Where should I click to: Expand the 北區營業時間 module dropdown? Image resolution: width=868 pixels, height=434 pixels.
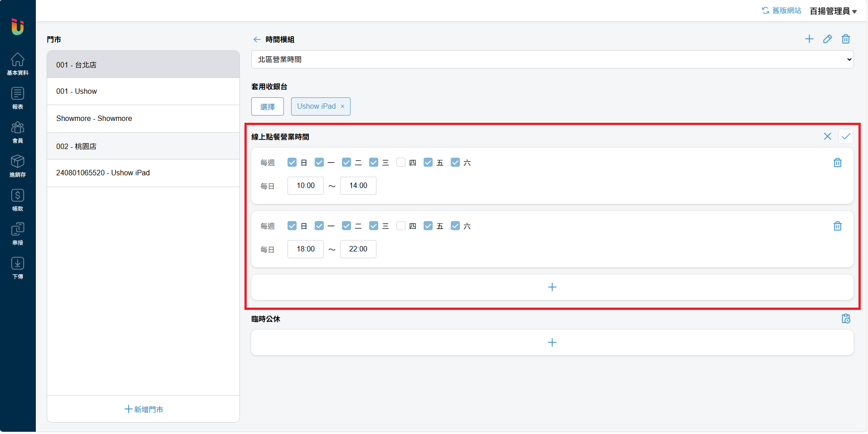552,59
